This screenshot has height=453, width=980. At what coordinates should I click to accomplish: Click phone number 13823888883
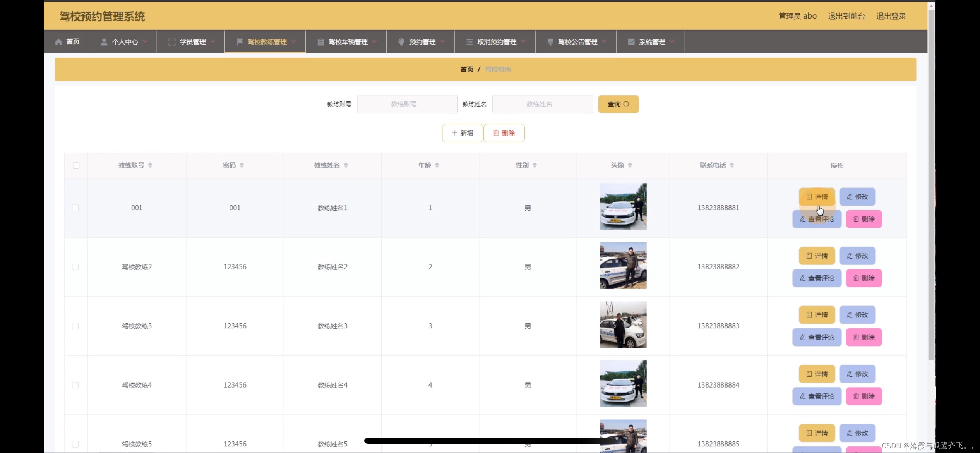click(718, 326)
